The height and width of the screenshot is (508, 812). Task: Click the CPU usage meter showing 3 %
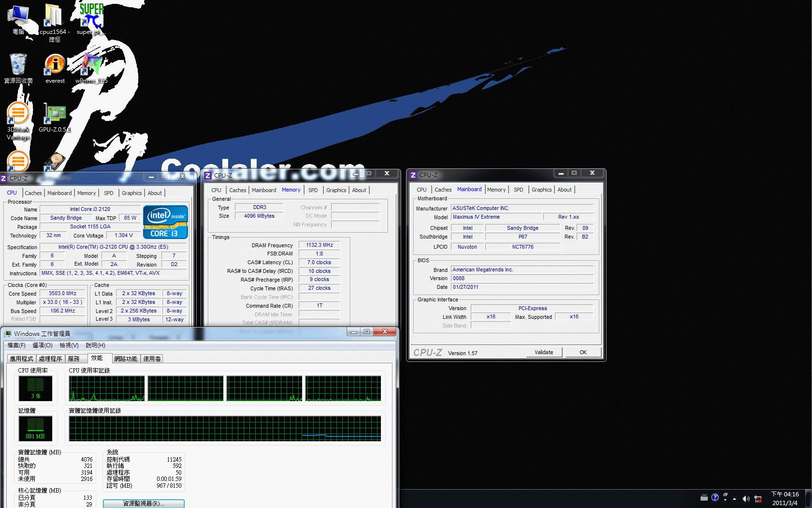coord(35,388)
